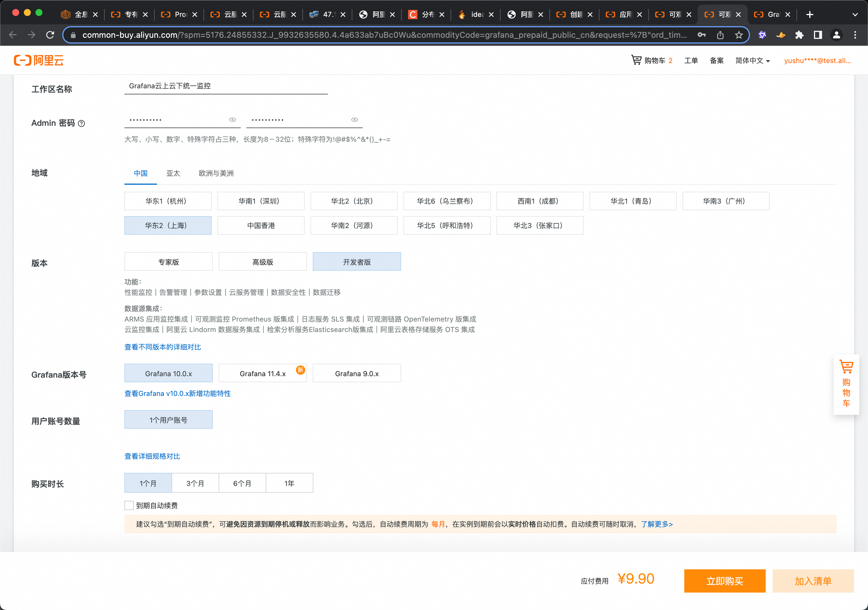Open 查看详细规格对比 link
The height and width of the screenshot is (610, 868).
(152, 456)
